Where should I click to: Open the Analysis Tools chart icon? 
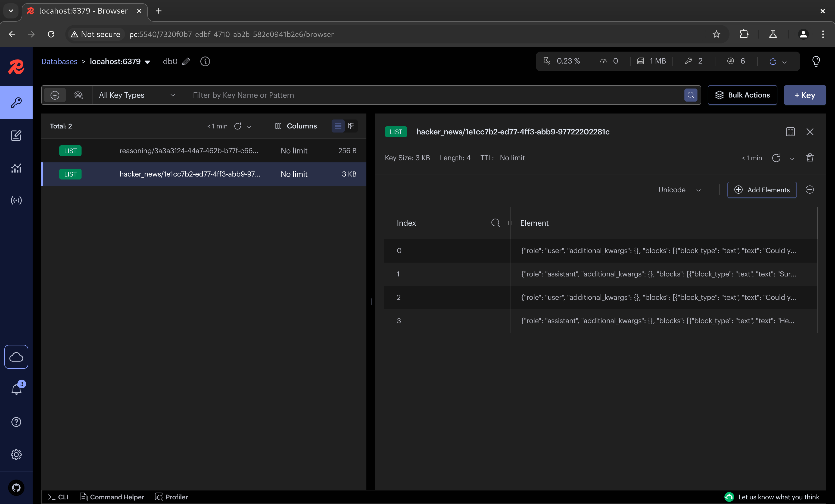click(16, 168)
